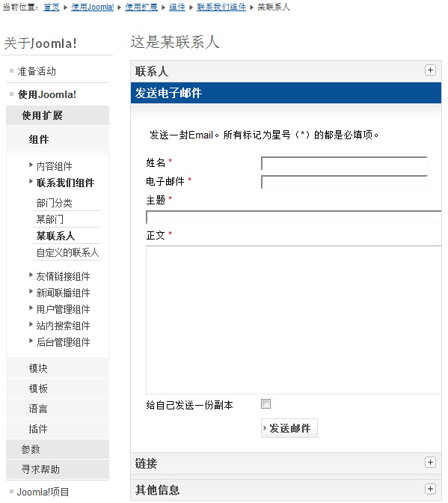Expand the 其他信息 panel plus icon

(430, 489)
